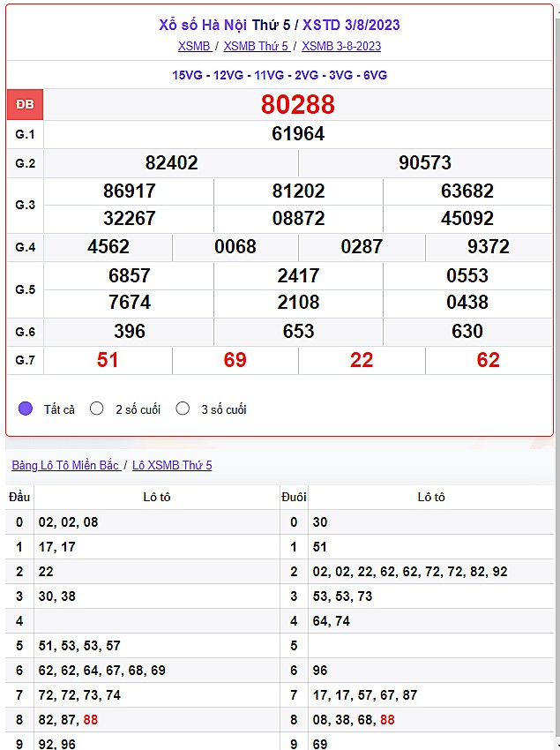This screenshot has height=750, width=560.
Task: Open "Bảng Lô Tô Miền Bắc" link
Action: (x=65, y=465)
